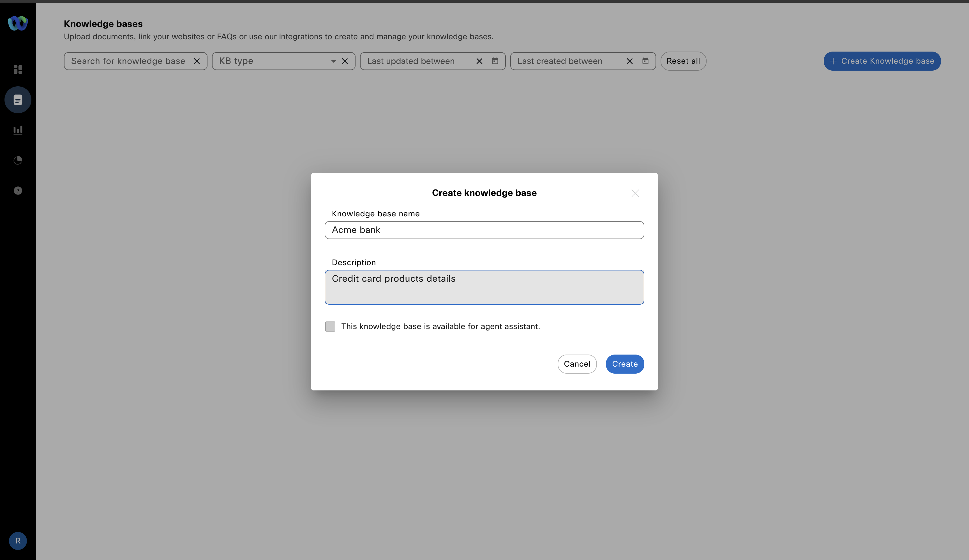Open the bar chart analytics icon
This screenshot has height=560, width=969.
tap(18, 130)
